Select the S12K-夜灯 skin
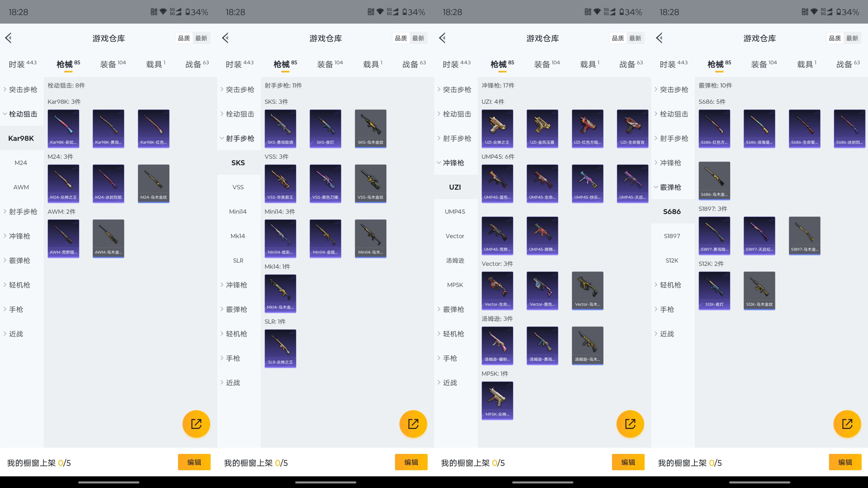 coord(714,291)
